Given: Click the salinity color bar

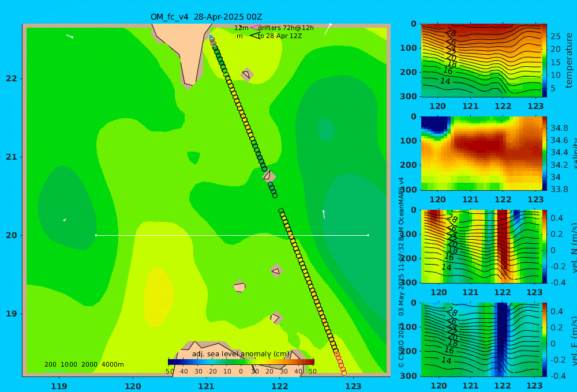Looking at the screenshot, I should pos(544,153).
